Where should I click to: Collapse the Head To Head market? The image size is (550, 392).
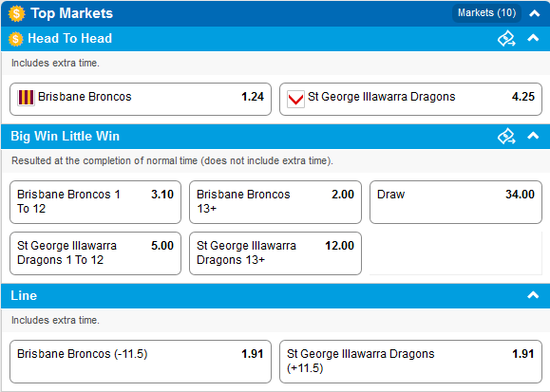(x=533, y=38)
